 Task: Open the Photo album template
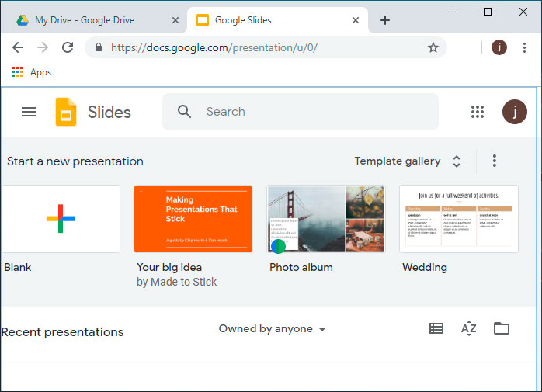[326, 218]
